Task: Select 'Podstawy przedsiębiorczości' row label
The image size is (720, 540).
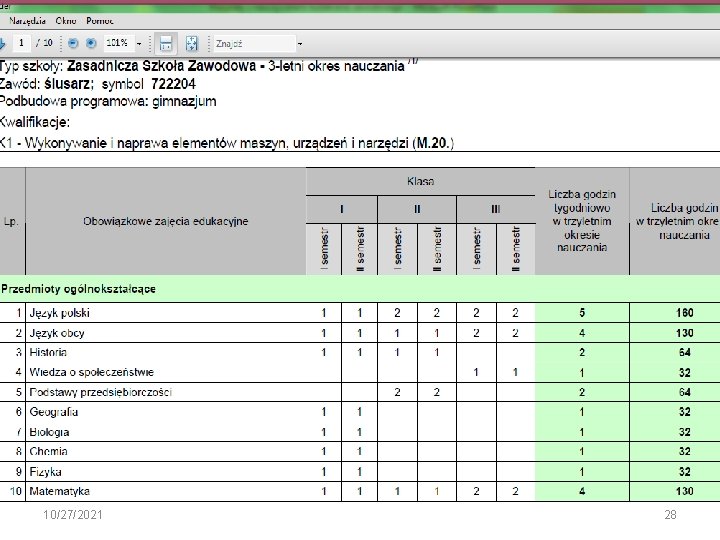Action: (x=101, y=392)
